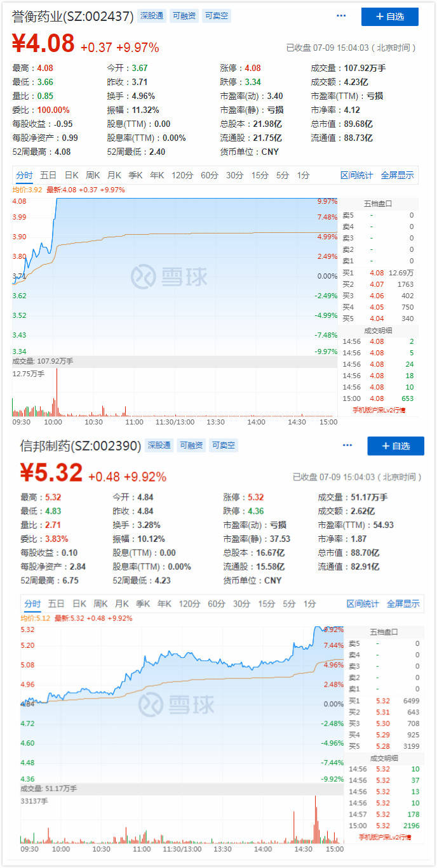Click the 成交量: 107.92万手 chart label

[x=43, y=361]
